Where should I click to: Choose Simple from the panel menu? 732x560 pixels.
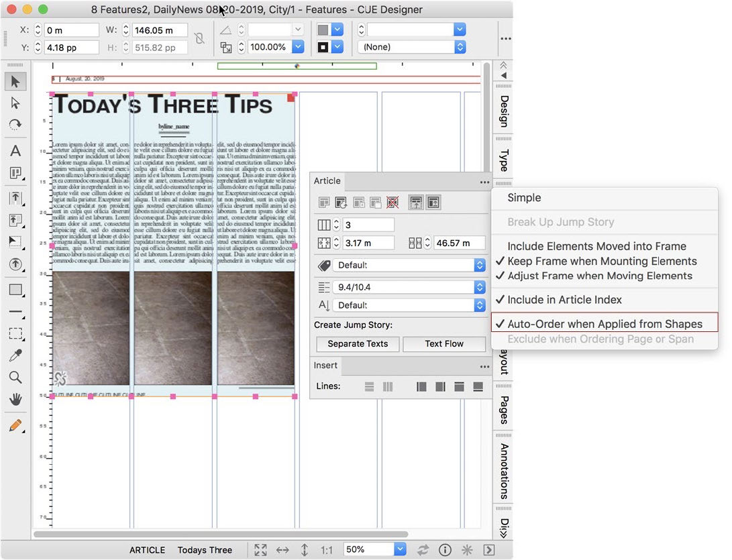523,198
